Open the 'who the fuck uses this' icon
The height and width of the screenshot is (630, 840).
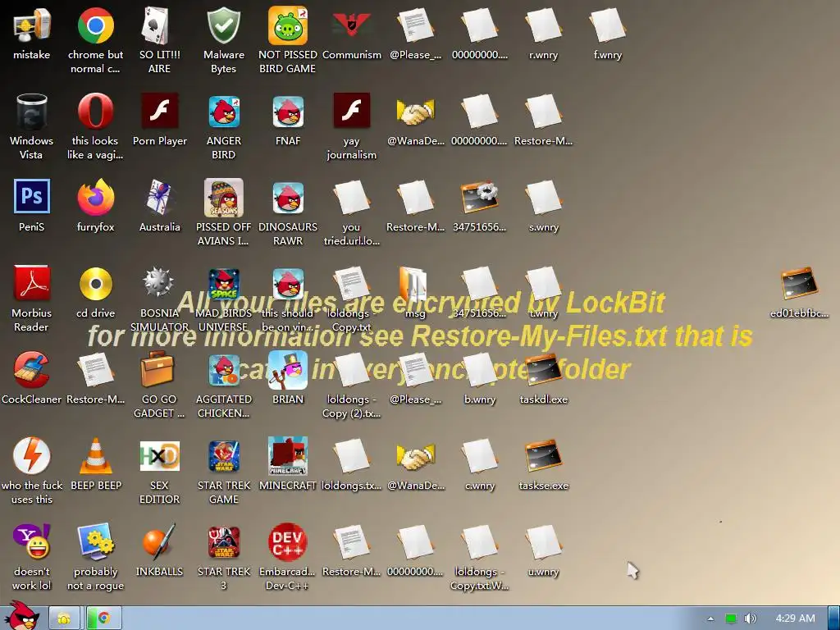click(32, 455)
